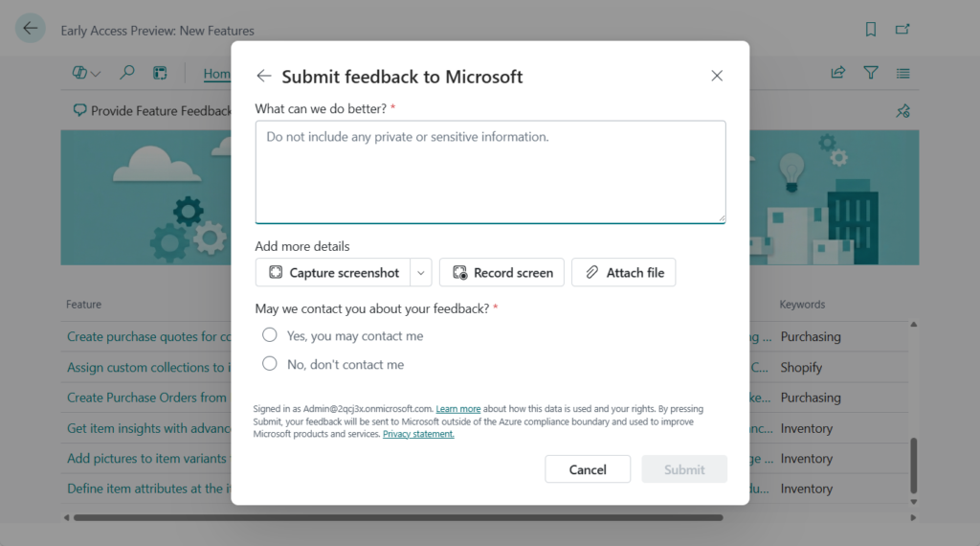Click the Capture screenshot button

[x=333, y=273]
